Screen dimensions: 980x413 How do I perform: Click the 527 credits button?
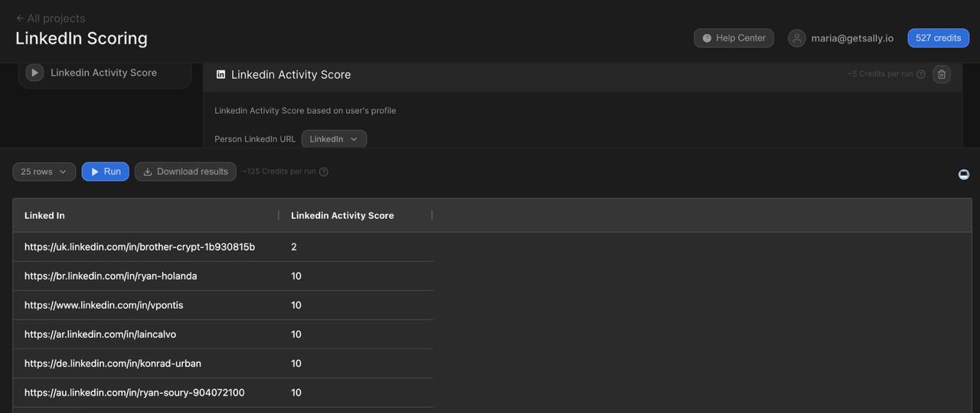coord(938,38)
